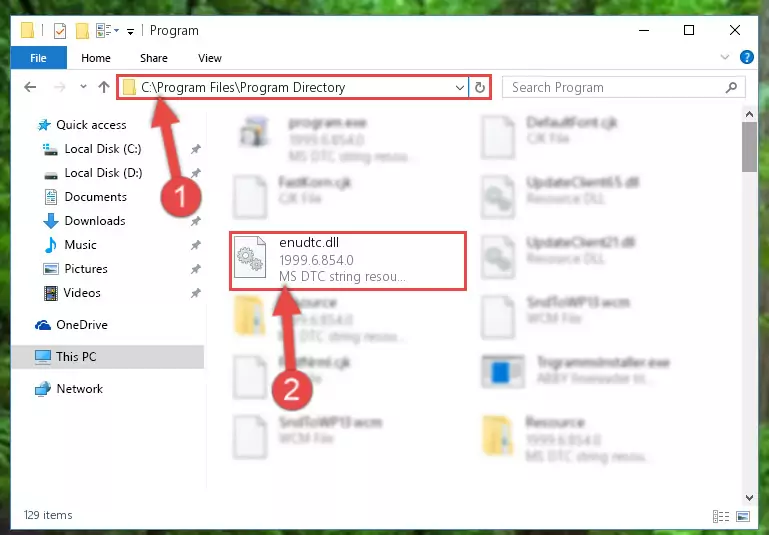The height and width of the screenshot is (535, 769).
Task: Select Quick access in navigation pane
Action: click(x=91, y=125)
